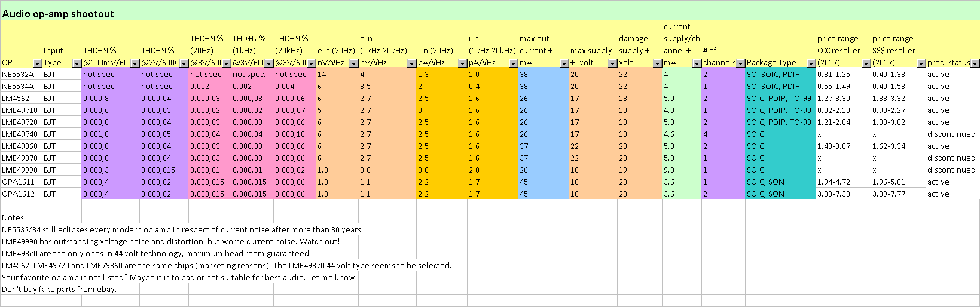The width and height of the screenshot is (980, 307).
Task: Select the i-n (20Hz) value '3.6' for LME49990
Action: pyautogui.click(x=441, y=170)
